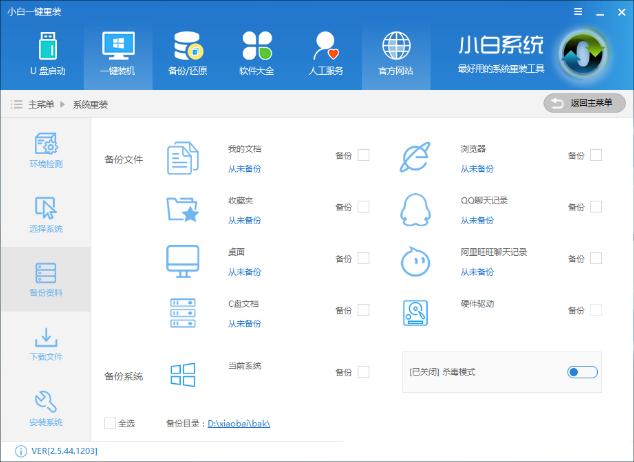634x462 pixels.
Task: Switch to the 一键装机 tab
Action: point(118,54)
